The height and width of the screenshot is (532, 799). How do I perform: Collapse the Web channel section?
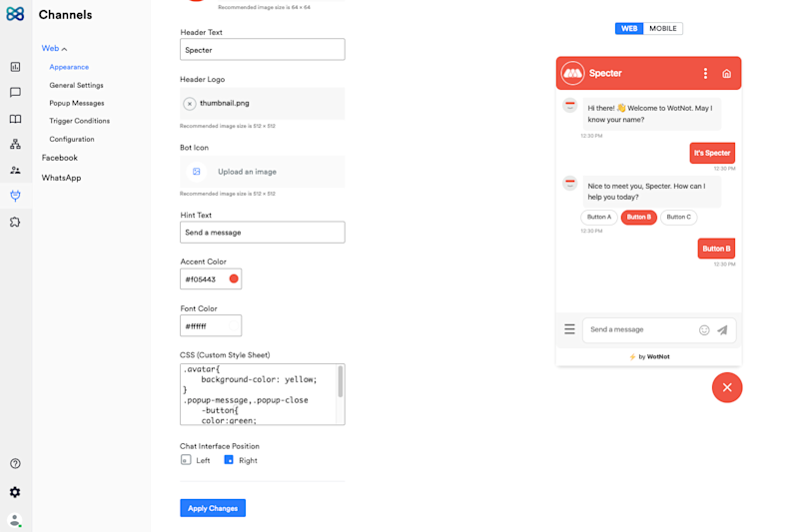(x=55, y=48)
